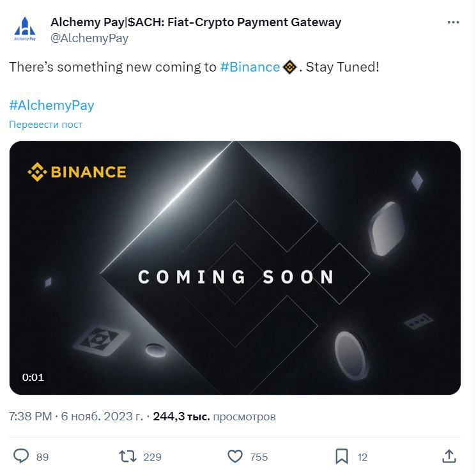Viewport: 476px width, 474px height.
Task: Click "Перевести пост" to translate the post
Action: [45, 125]
